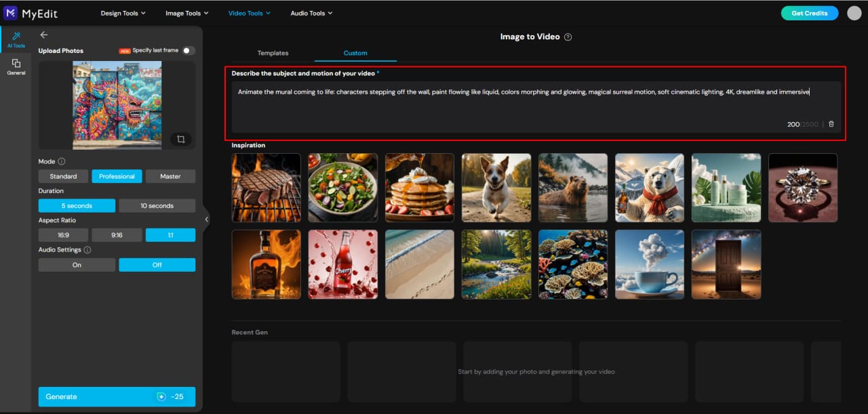Open the Video Tools dropdown

click(x=249, y=12)
